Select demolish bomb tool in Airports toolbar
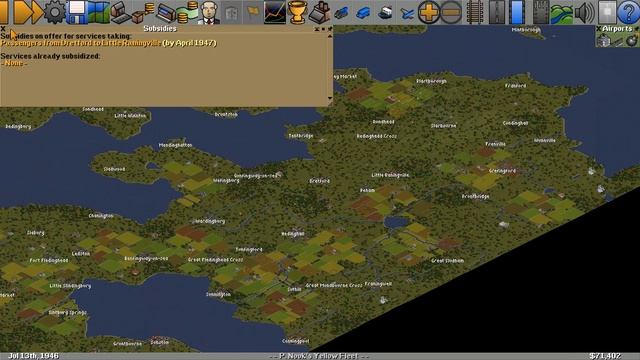 (x=632, y=40)
